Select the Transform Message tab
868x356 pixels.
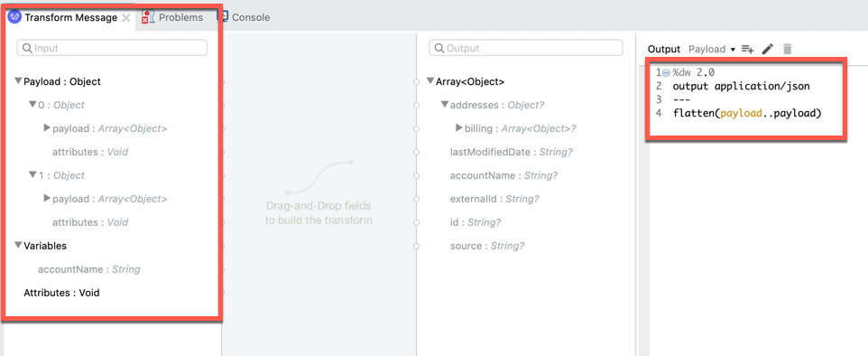[x=71, y=17]
